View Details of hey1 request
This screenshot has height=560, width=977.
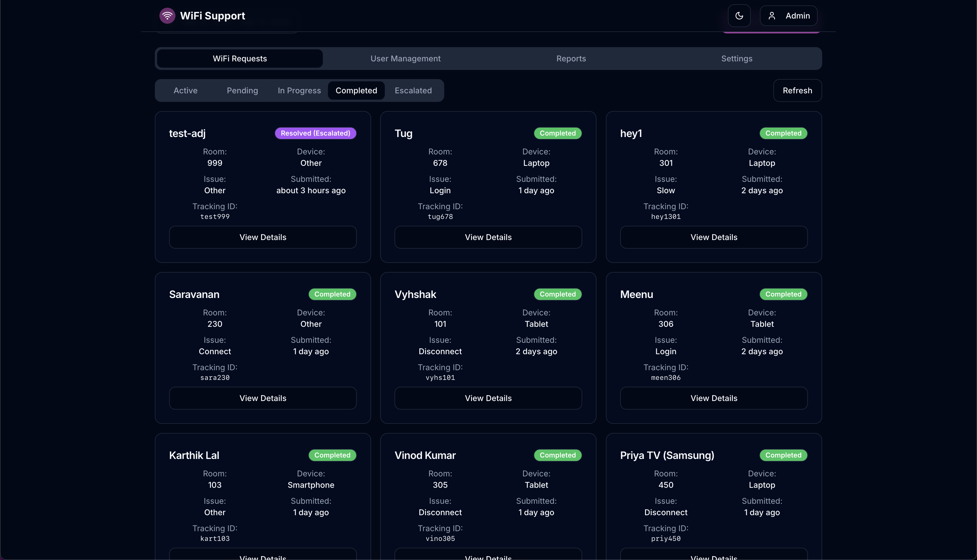coord(713,237)
